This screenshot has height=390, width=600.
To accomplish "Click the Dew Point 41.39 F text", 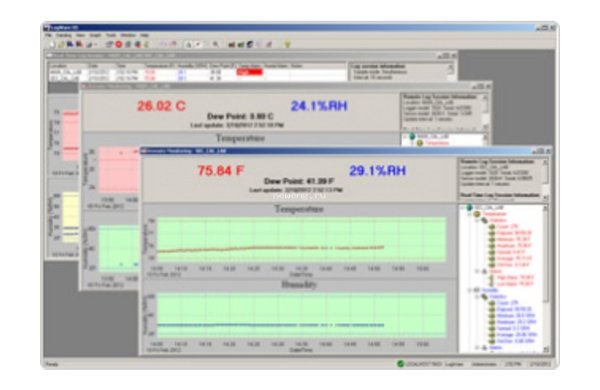I will pyautogui.click(x=299, y=181).
